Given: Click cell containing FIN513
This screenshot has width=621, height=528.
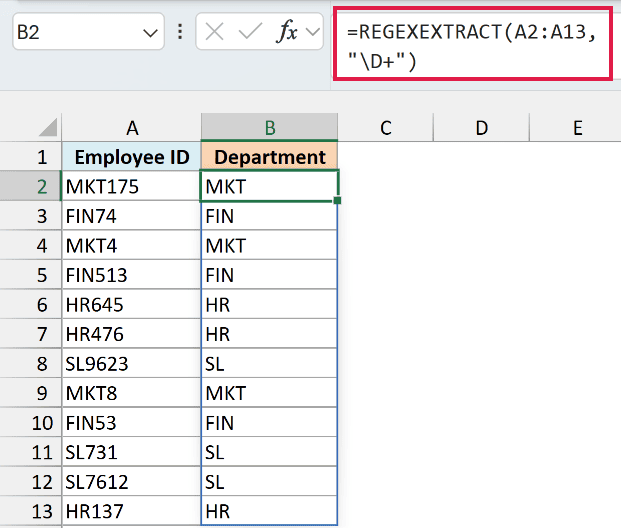Looking at the screenshot, I should [131, 275].
